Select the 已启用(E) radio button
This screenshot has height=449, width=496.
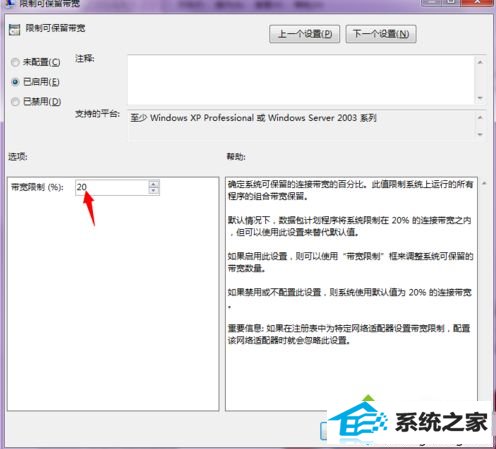point(15,82)
